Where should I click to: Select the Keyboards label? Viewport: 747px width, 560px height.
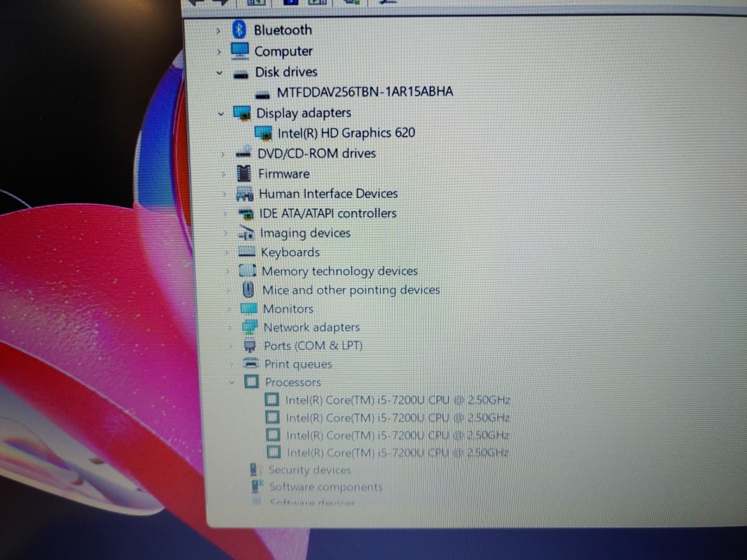(290, 252)
